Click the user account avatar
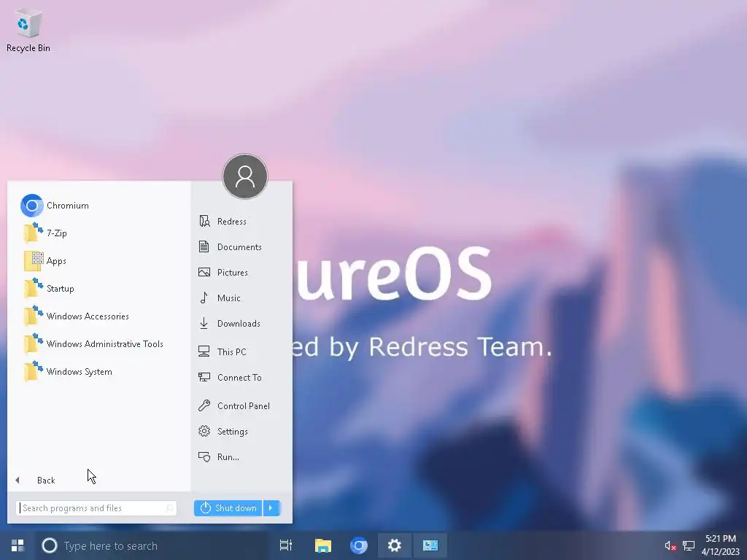The width and height of the screenshot is (747, 560). pos(245,176)
